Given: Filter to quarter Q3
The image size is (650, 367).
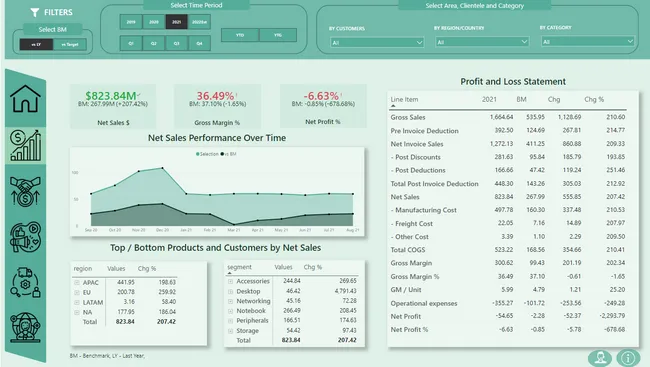Looking at the screenshot, I should pos(177,43).
